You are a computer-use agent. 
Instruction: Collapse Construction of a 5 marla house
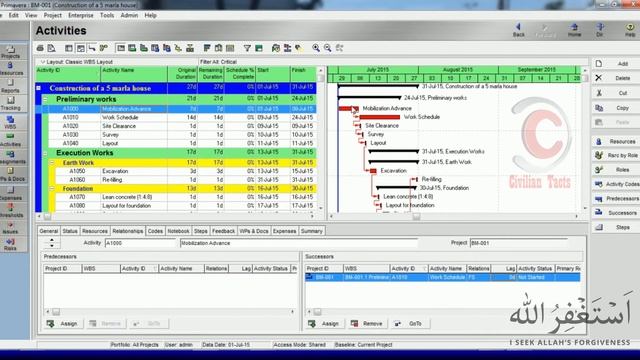[38, 88]
